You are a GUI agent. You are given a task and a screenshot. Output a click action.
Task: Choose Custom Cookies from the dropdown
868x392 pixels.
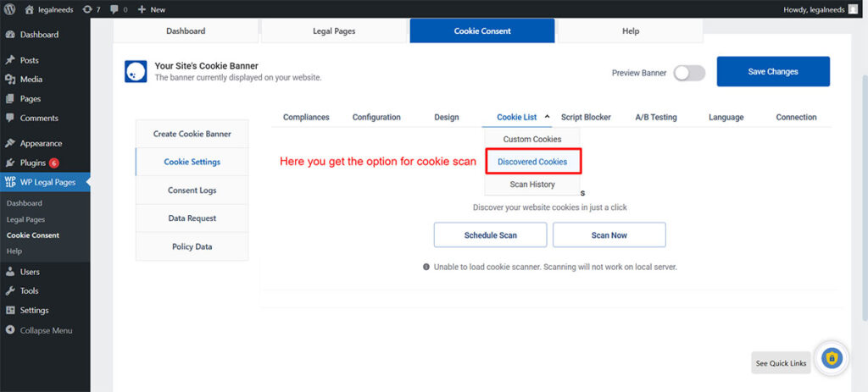[532, 140]
